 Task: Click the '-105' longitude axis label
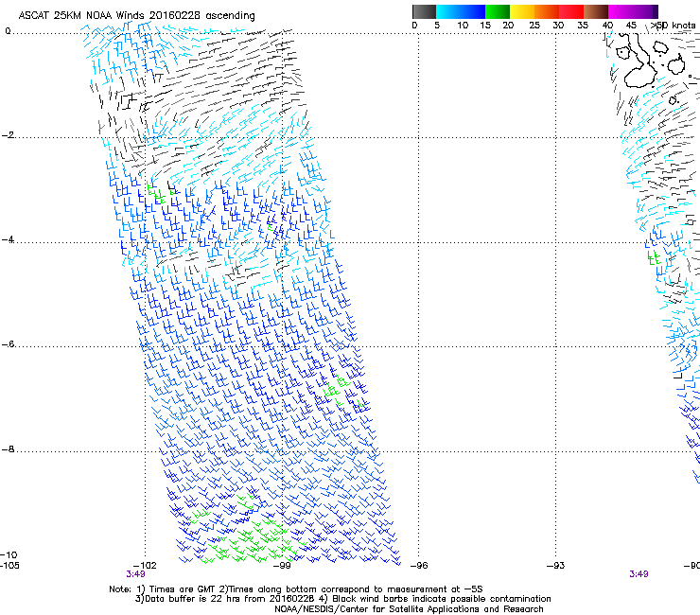pos(9,566)
